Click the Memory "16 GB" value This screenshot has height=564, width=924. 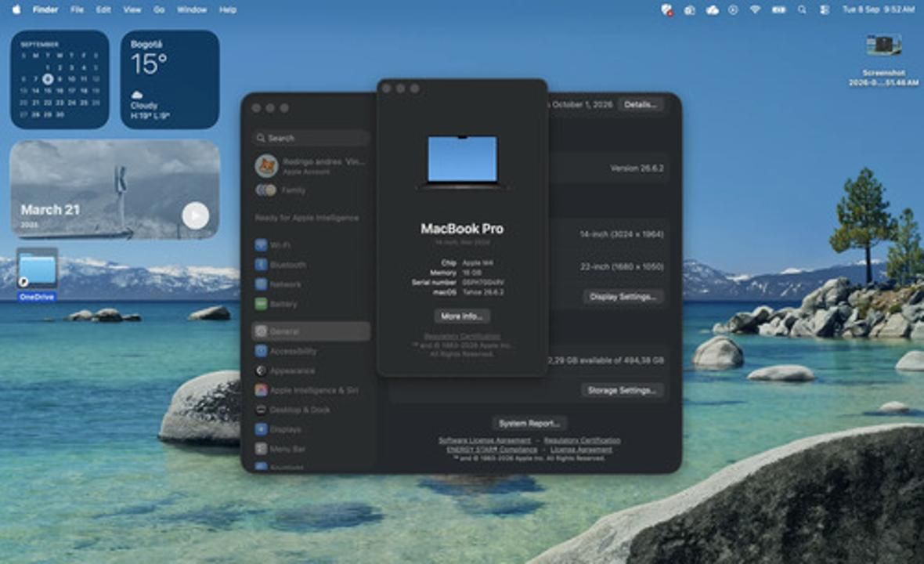click(472, 273)
